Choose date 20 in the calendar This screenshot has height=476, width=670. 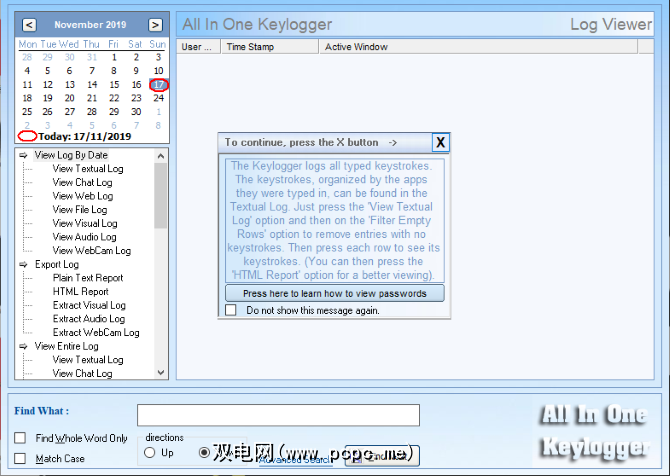coord(70,98)
